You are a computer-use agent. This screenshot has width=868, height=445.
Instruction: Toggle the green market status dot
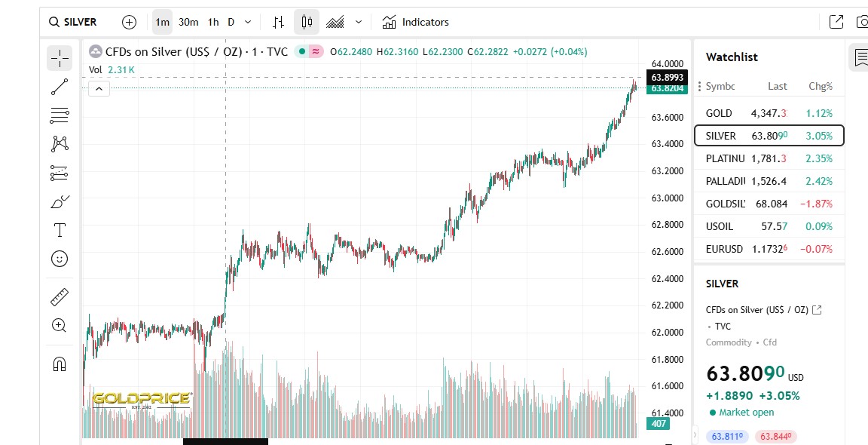[301, 51]
